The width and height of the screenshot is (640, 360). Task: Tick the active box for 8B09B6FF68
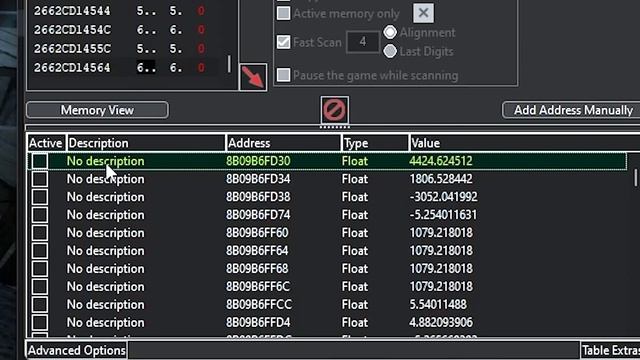pos(40,269)
